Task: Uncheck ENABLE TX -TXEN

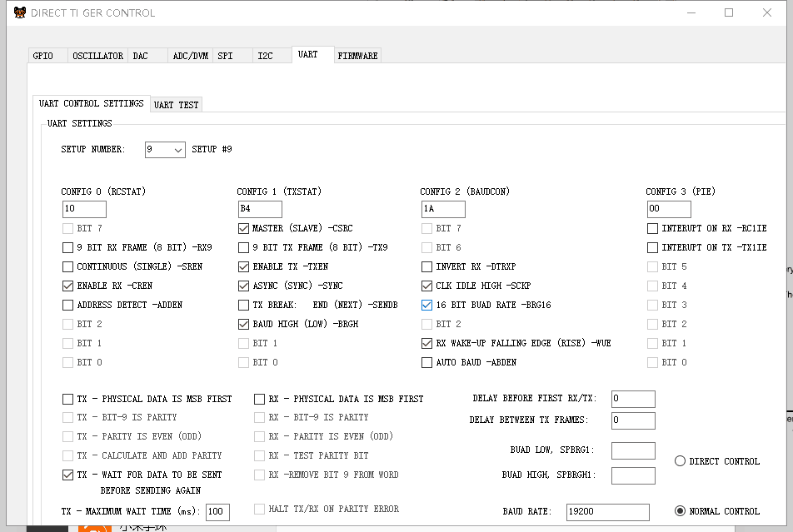Action: click(244, 266)
